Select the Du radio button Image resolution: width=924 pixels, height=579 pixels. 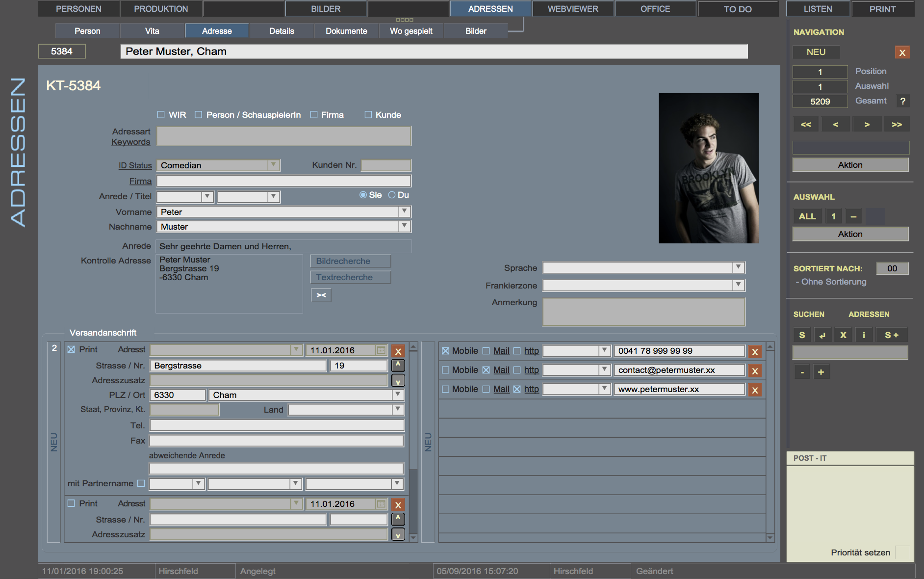click(392, 195)
